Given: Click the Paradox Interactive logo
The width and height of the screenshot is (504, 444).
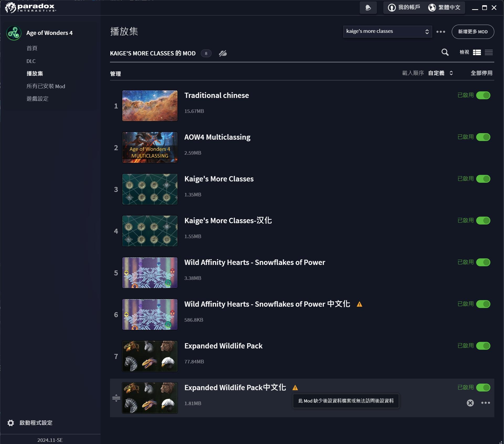Looking at the screenshot, I should tap(30, 7).
